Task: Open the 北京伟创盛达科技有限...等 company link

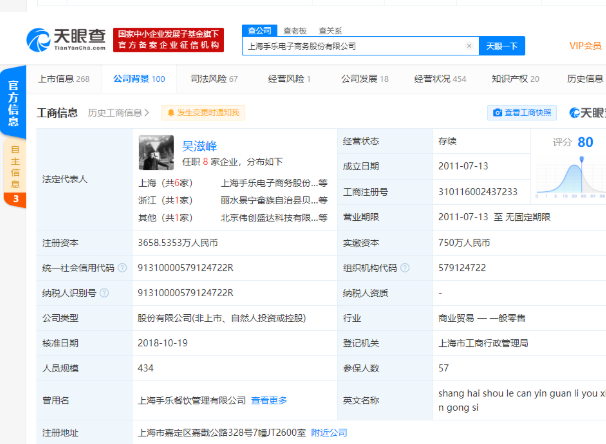Action: coord(274,218)
